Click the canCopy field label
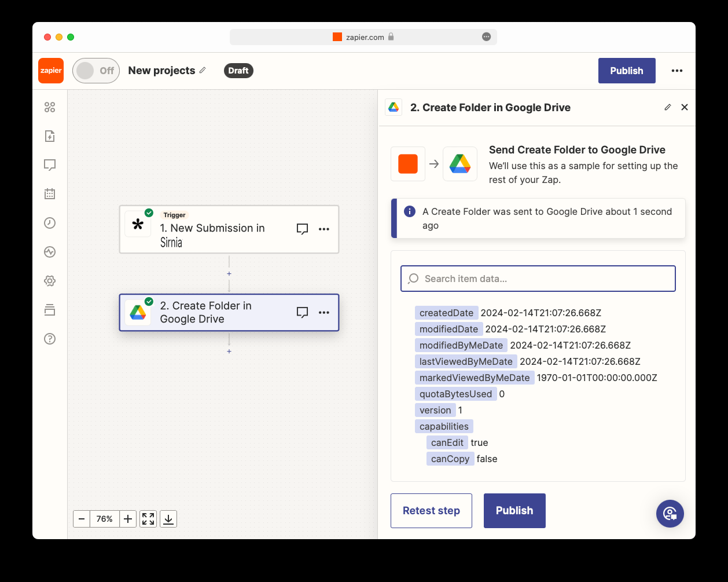The width and height of the screenshot is (728, 582). (x=450, y=459)
